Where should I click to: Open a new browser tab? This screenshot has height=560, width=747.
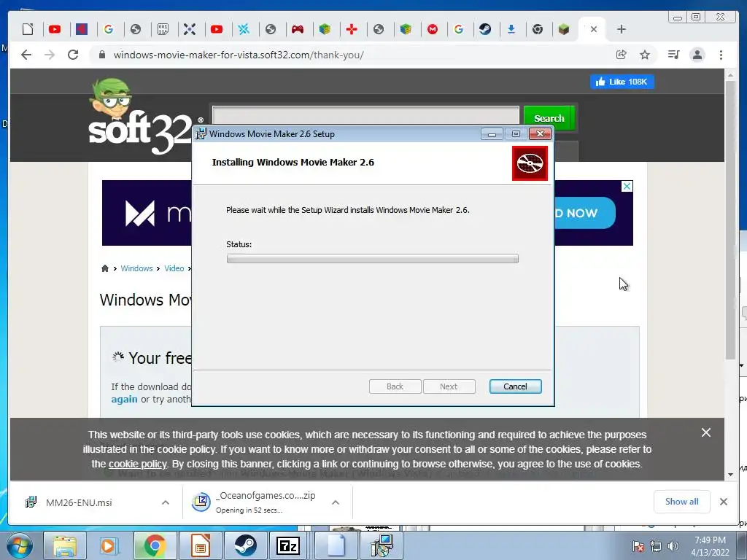point(621,29)
